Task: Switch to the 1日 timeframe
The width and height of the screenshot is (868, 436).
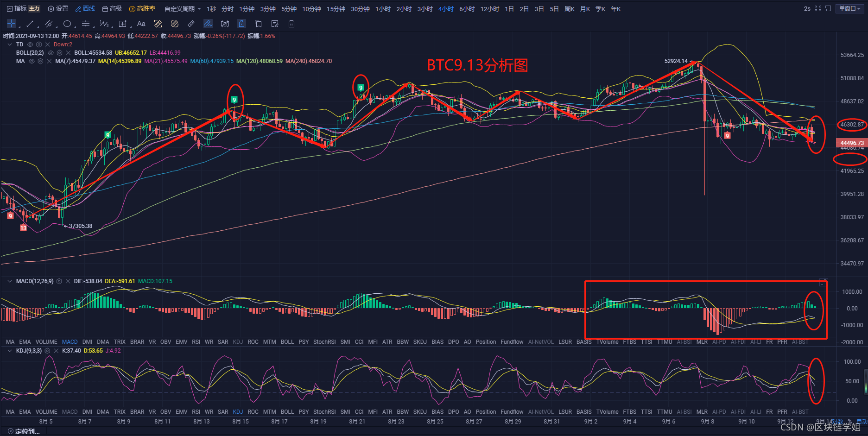Action: point(509,9)
